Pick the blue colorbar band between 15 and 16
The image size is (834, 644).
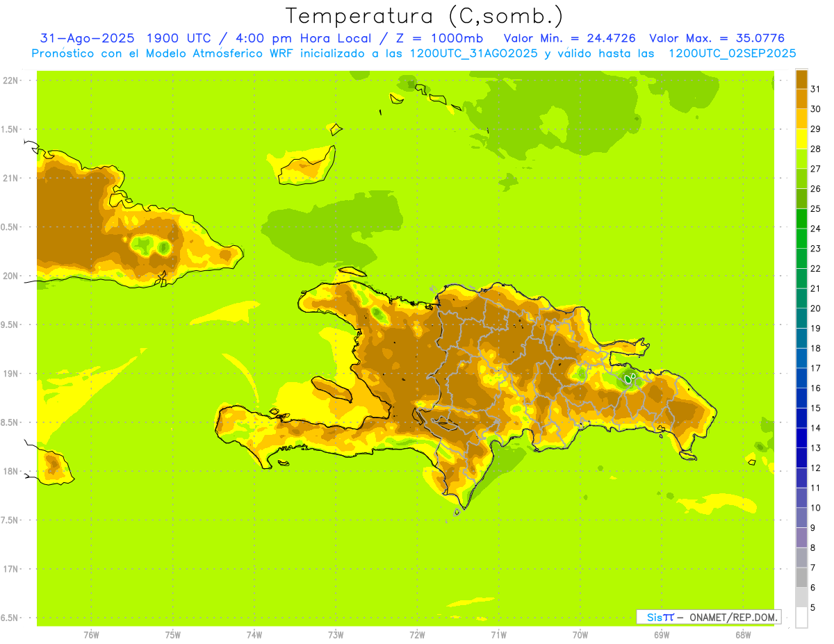tap(801, 398)
